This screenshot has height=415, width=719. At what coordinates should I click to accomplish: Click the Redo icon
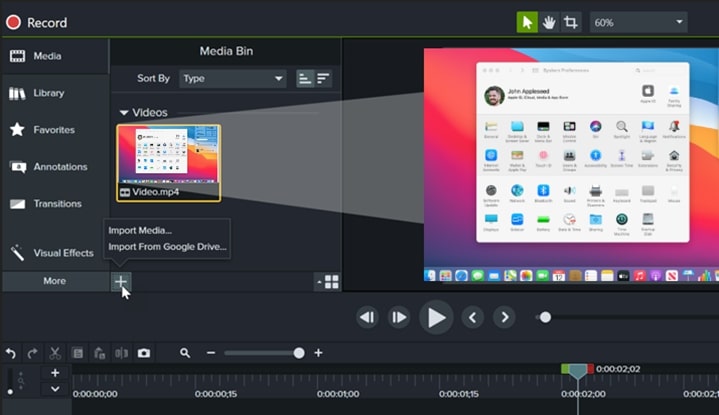click(x=33, y=353)
